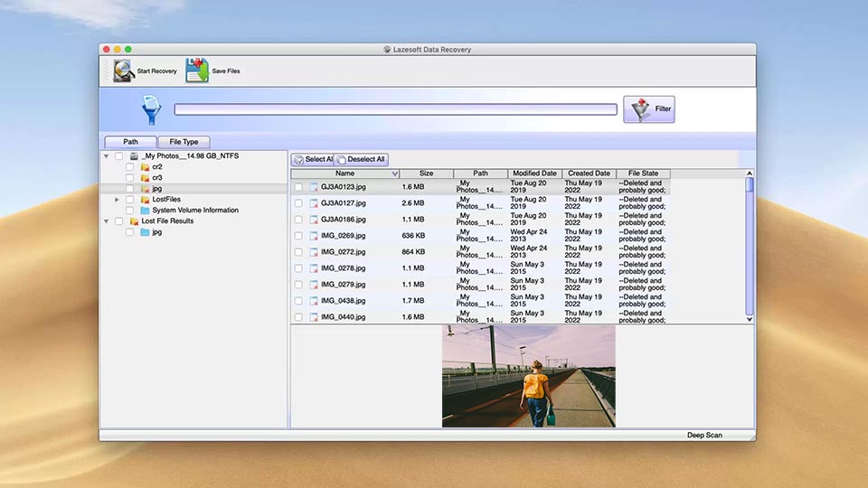The width and height of the screenshot is (868, 488).
Task: Check the LostFiles folder checkbox
Action: (129, 200)
